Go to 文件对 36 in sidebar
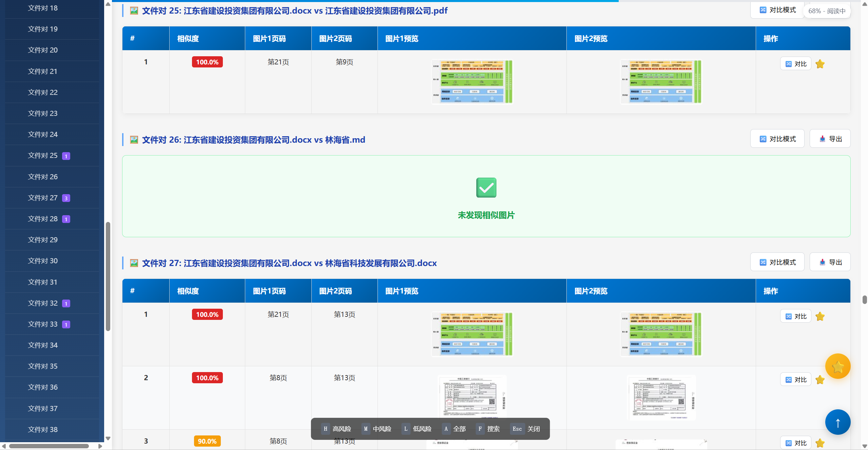 click(52, 387)
